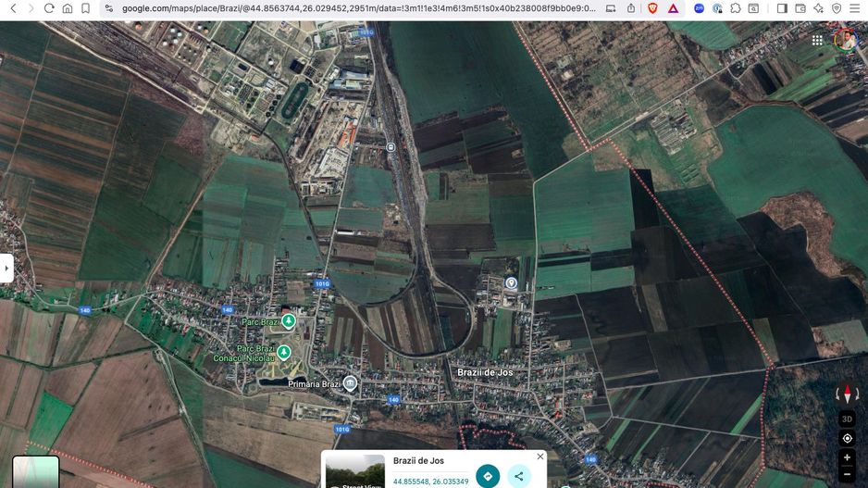
Task: Open site settings icon in address bar
Action: (x=109, y=8)
